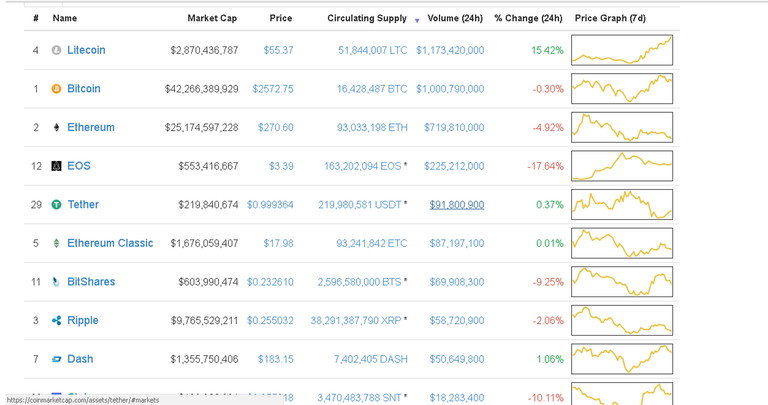This screenshot has width=768, height=405.
Task: Click Tether price $0.999364
Action: (x=270, y=205)
